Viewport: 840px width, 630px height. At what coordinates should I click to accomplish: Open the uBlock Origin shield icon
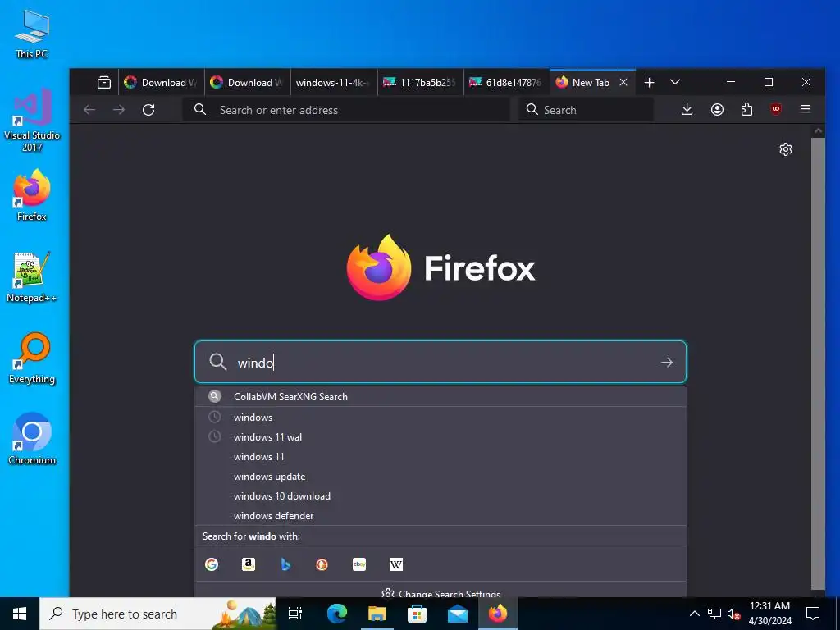776,109
